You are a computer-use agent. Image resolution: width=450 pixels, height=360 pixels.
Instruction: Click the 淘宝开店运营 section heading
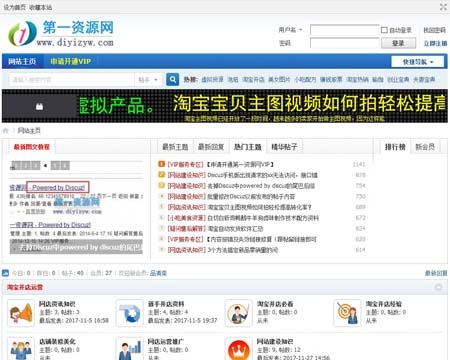point(25,287)
